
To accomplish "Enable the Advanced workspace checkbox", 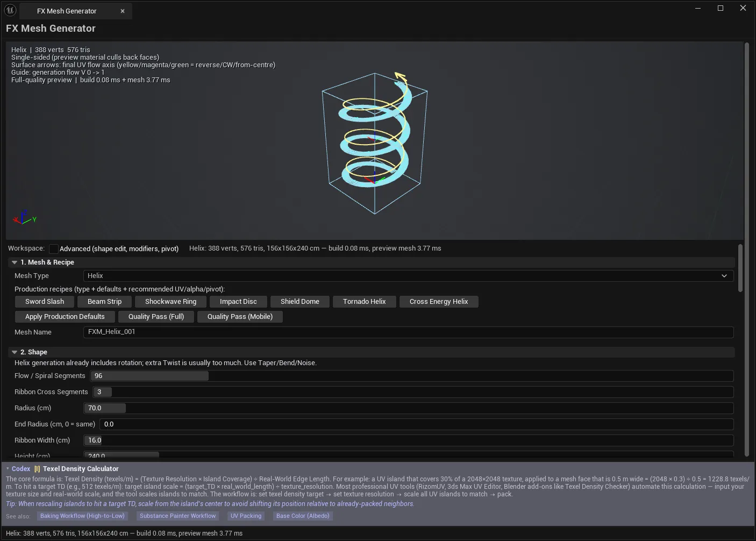I will click(54, 248).
